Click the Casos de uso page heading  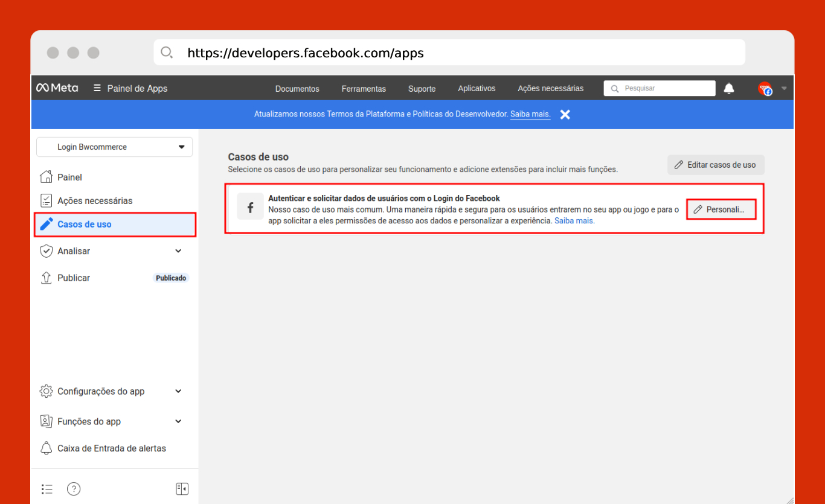coord(258,157)
